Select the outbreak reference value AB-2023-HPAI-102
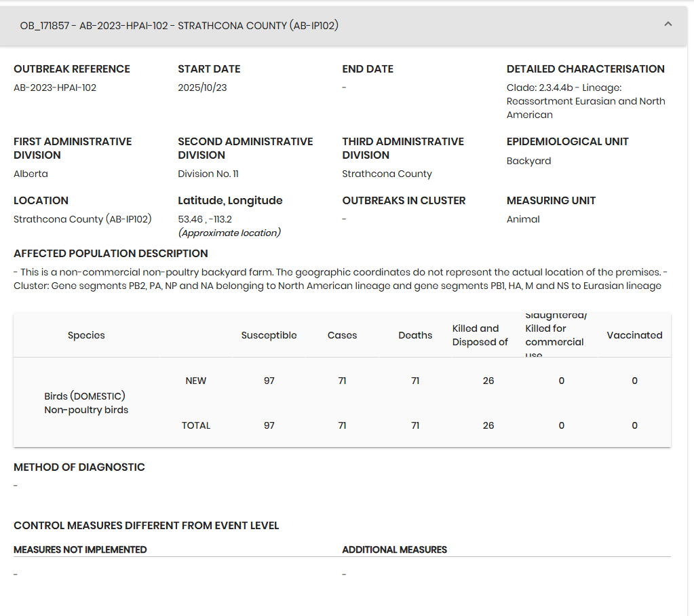The width and height of the screenshot is (694, 616). tap(55, 88)
